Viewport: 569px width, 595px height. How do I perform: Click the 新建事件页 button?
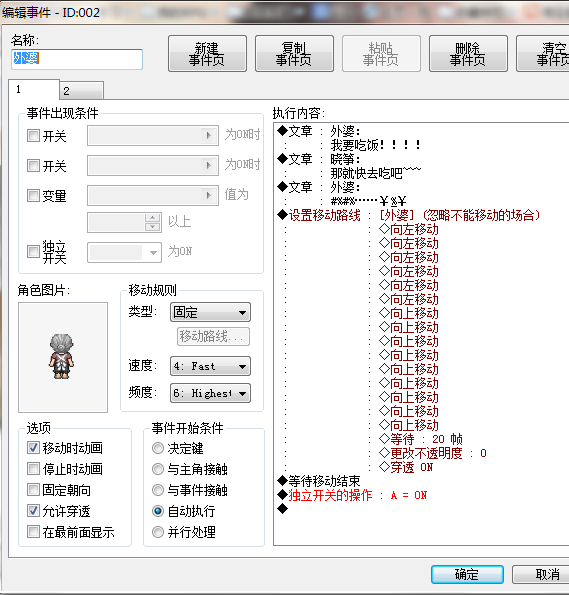[207, 54]
